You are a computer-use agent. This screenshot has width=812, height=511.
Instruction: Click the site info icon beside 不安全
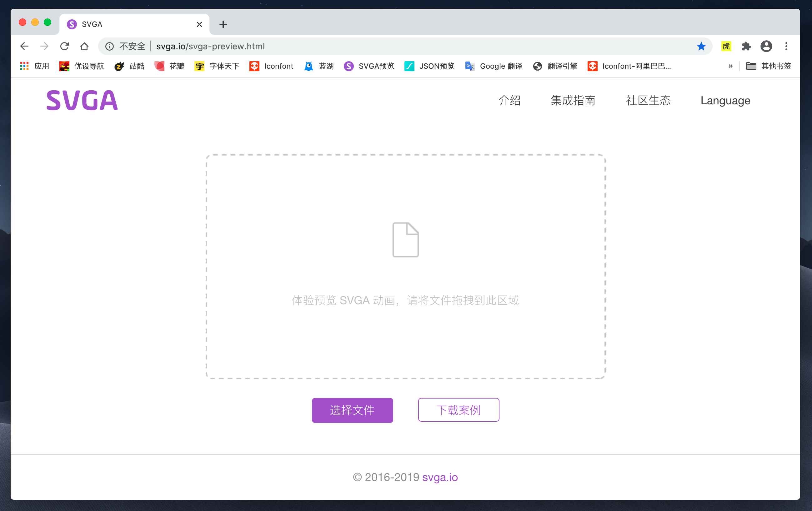coord(109,46)
